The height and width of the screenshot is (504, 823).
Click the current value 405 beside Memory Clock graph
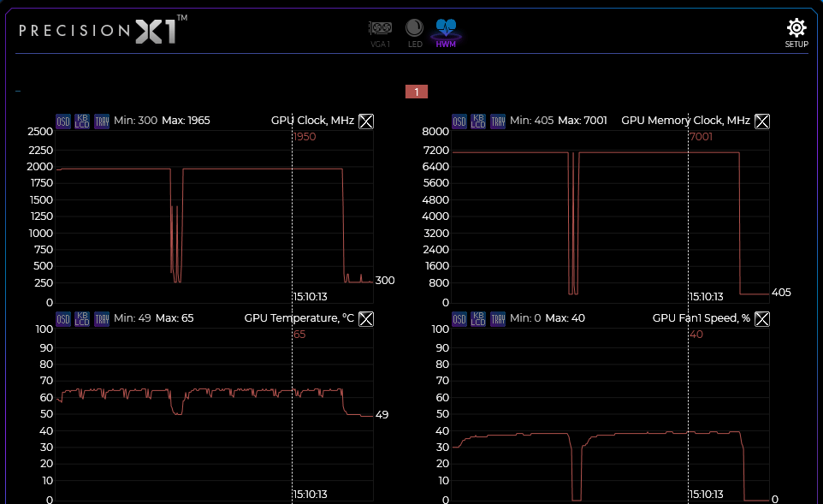(x=781, y=293)
